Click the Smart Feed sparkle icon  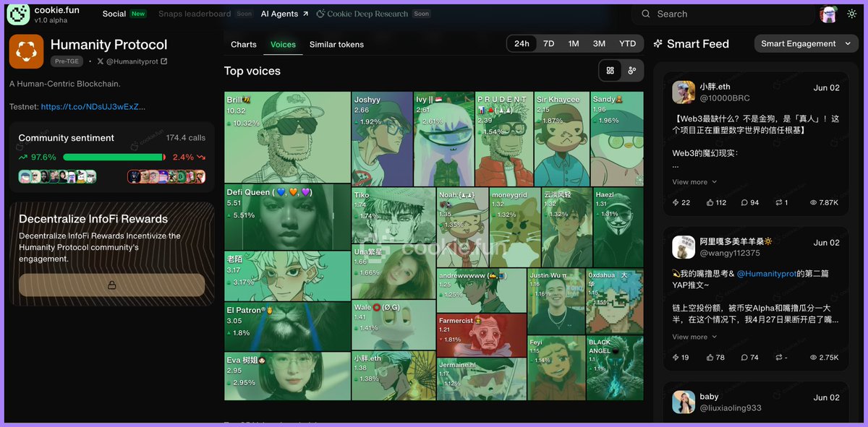(x=658, y=44)
